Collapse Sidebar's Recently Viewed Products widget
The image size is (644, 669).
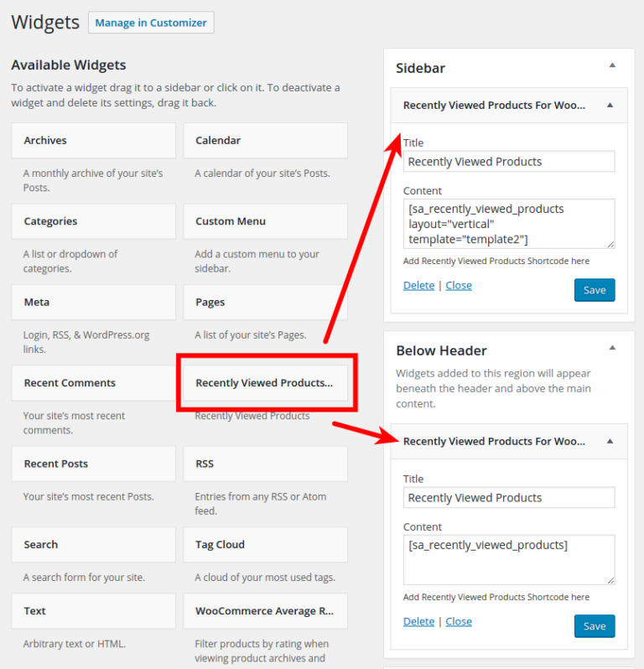coord(610,106)
